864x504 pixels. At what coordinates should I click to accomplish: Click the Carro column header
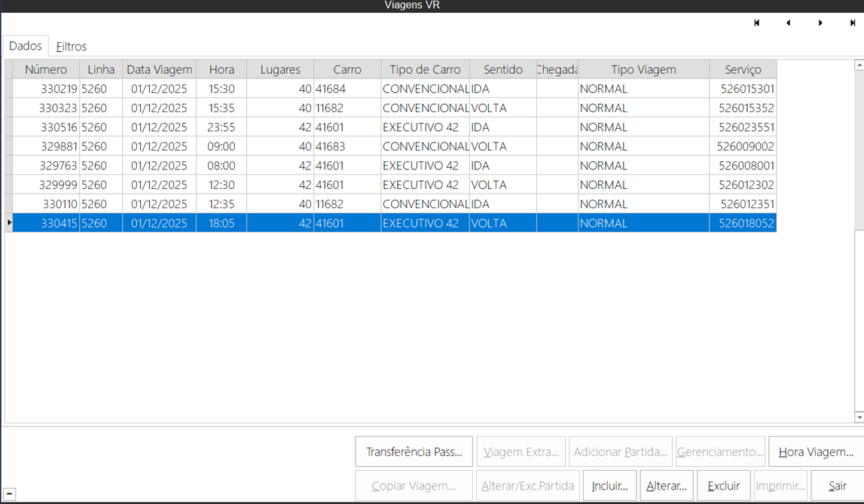point(347,69)
